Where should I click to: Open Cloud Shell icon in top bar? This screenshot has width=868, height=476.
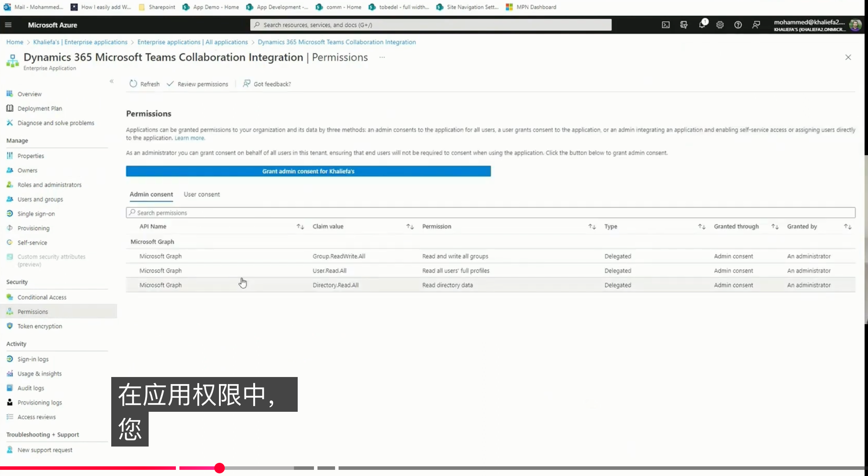(x=666, y=25)
